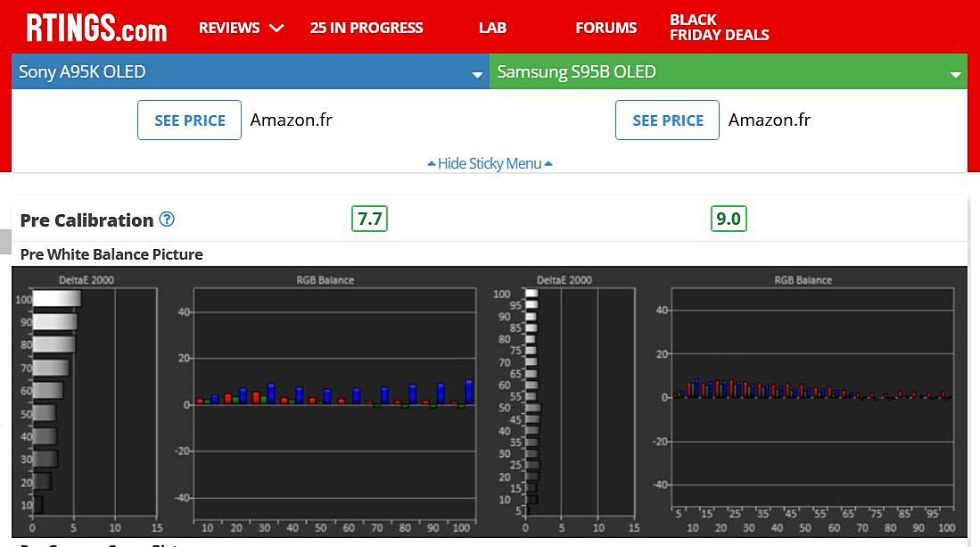
Task: Open the Lab section
Action: tap(492, 28)
